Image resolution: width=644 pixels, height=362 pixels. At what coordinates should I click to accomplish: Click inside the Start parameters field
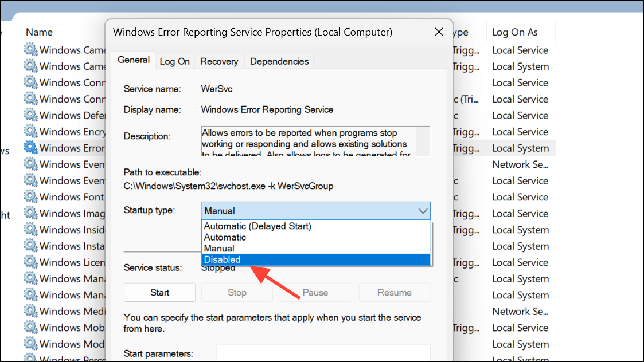tap(323, 353)
